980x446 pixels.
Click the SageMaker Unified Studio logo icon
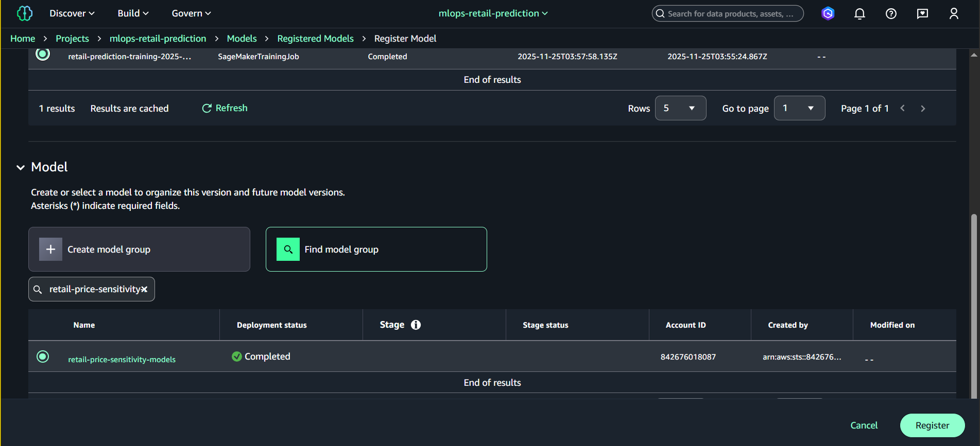click(24, 13)
